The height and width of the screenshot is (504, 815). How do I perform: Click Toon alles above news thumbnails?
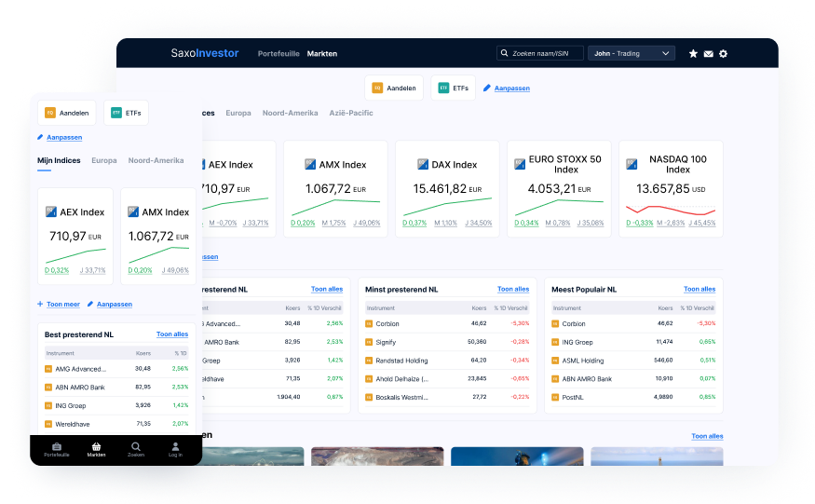(x=707, y=436)
